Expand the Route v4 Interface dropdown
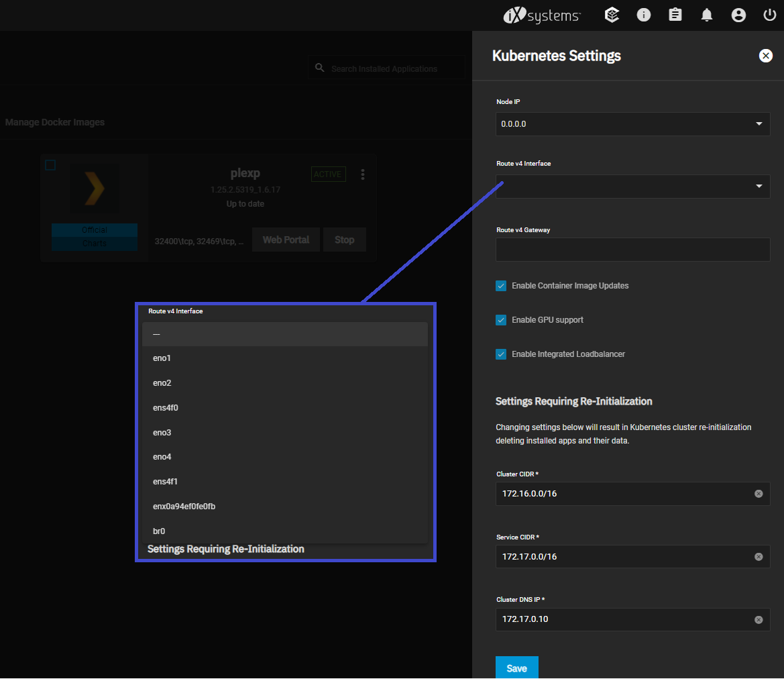 click(x=632, y=186)
